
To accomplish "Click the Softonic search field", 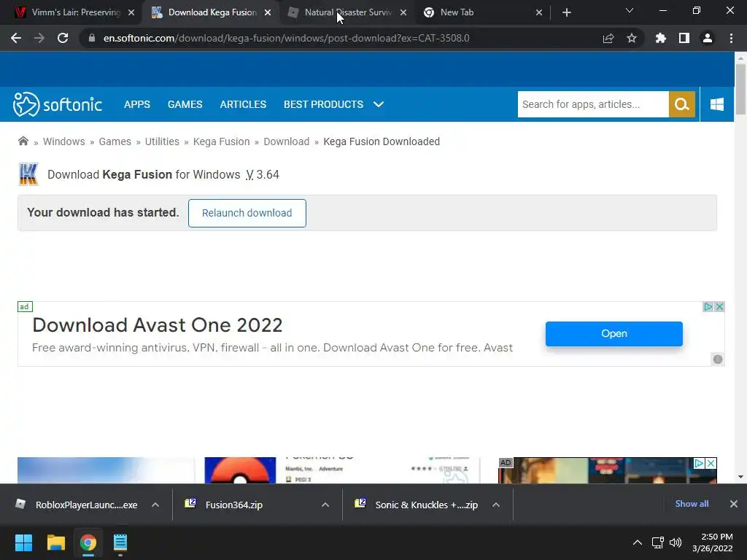I will 593,104.
